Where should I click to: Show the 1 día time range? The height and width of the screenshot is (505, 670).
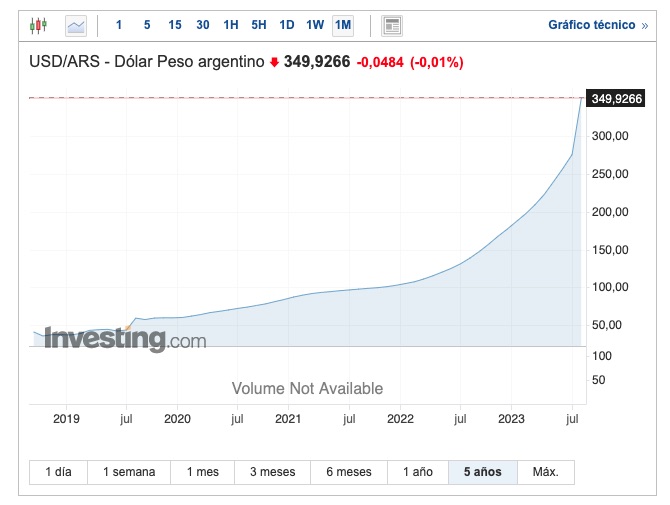(58, 472)
